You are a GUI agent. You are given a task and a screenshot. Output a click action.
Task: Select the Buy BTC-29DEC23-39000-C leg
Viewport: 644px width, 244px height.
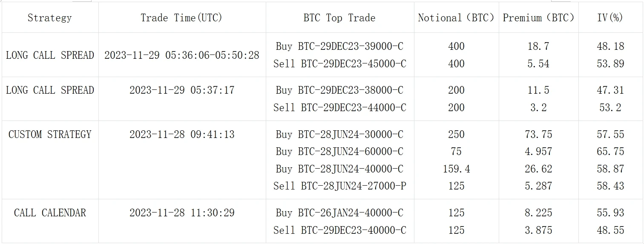339,46
